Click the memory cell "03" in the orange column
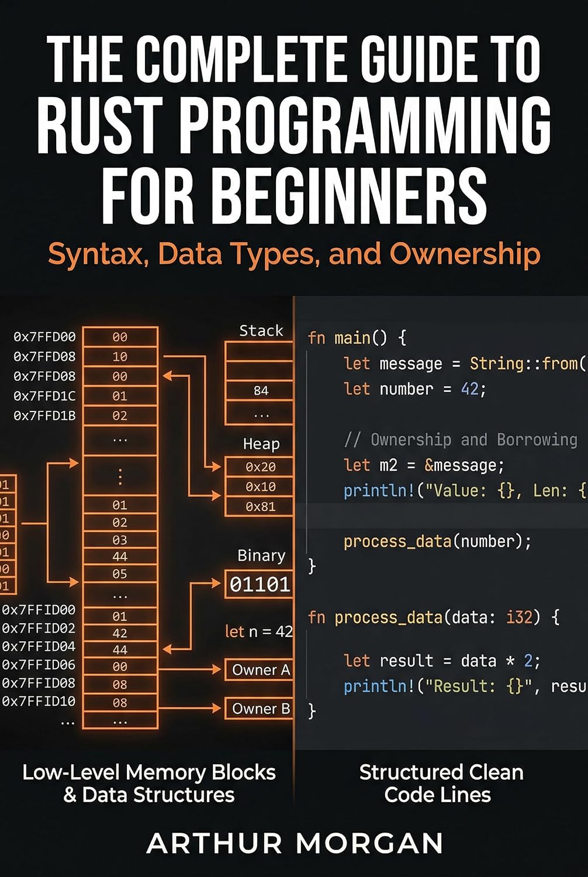Screen dimensions: 588x877 (x=120, y=540)
